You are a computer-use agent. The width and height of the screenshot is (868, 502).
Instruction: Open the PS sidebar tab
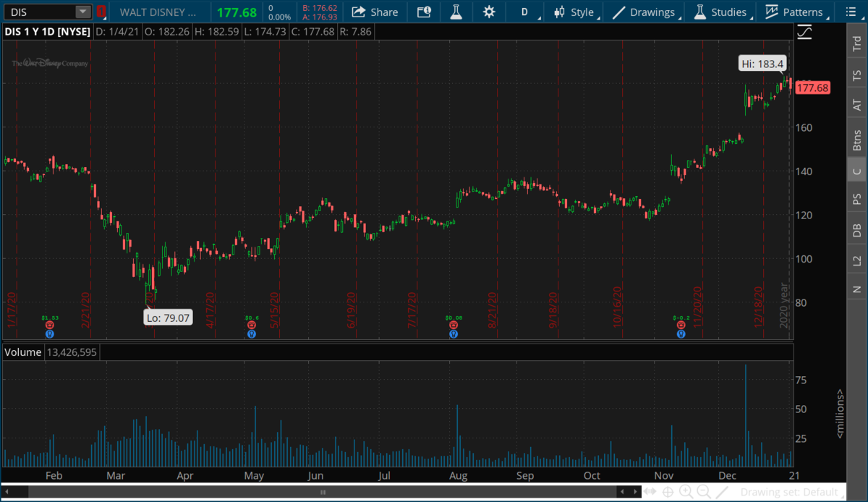tap(857, 199)
